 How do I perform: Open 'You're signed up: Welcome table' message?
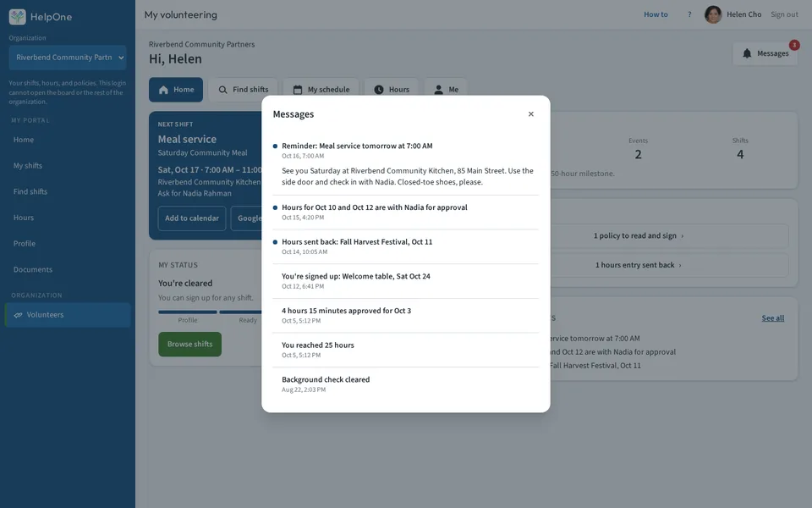tap(405, 281)
